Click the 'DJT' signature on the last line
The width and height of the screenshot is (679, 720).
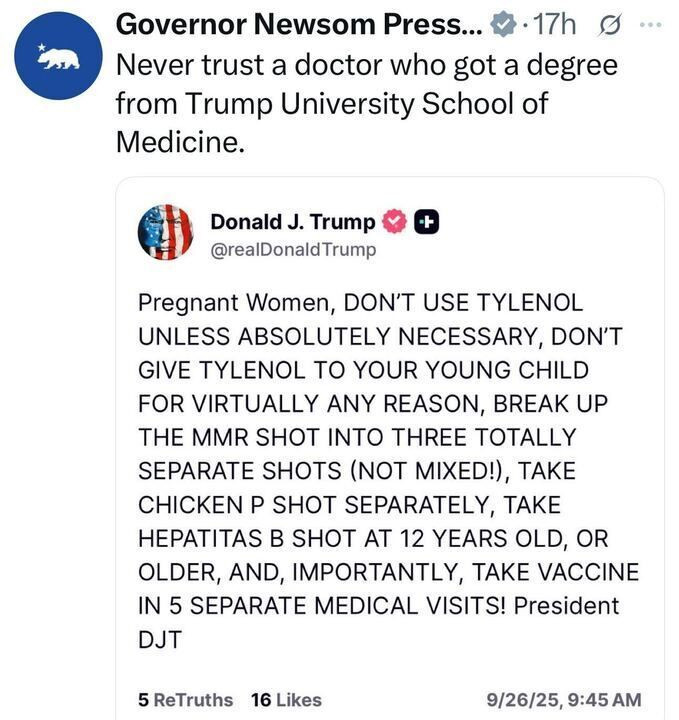point(160,640)
